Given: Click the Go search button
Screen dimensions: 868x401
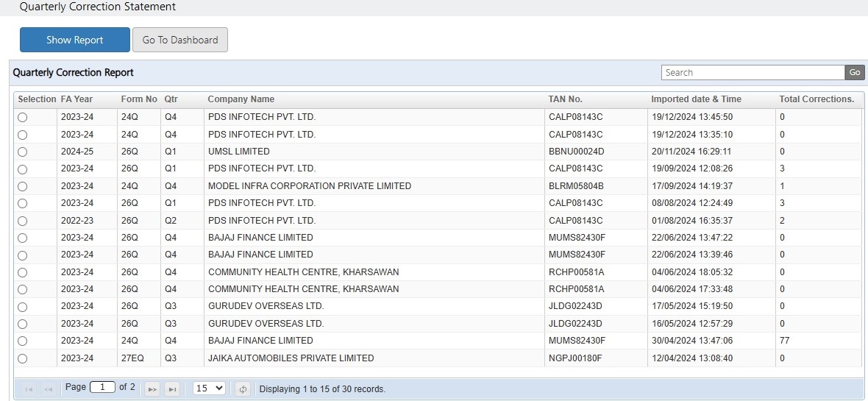Looking at the screenshot, I should (x=855, y=73).
